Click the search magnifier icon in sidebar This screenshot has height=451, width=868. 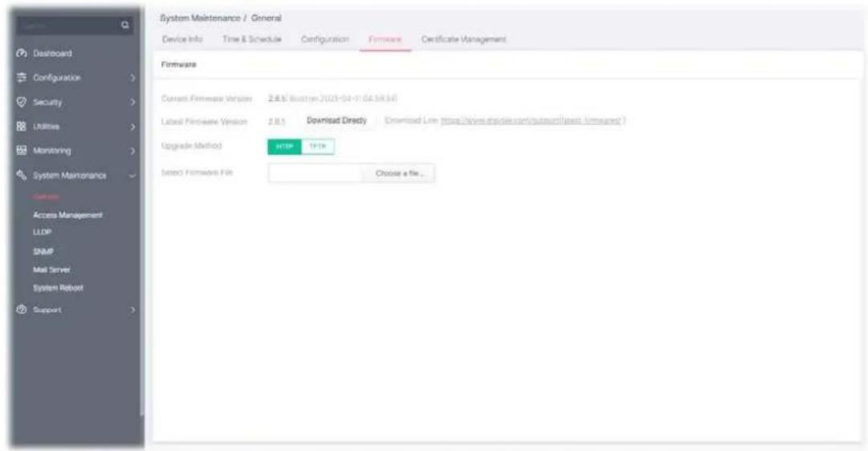125,25
